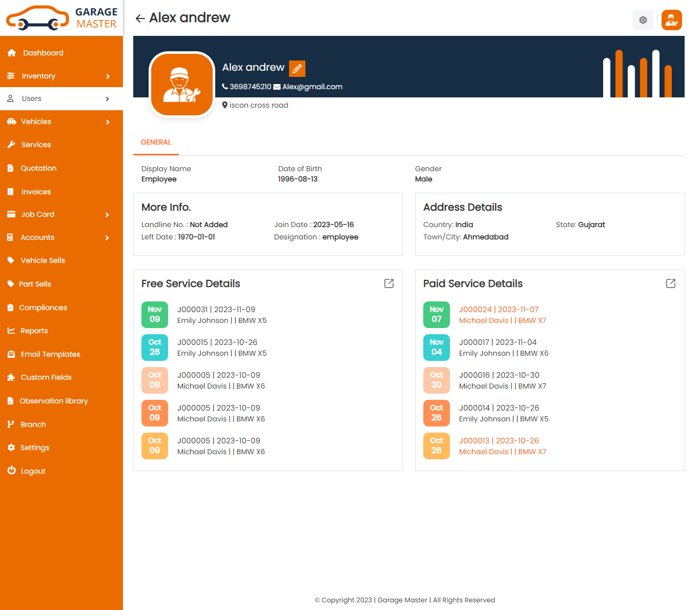Expand the Job Card submenu chevron
700x610 pixels.
[108, 215]
